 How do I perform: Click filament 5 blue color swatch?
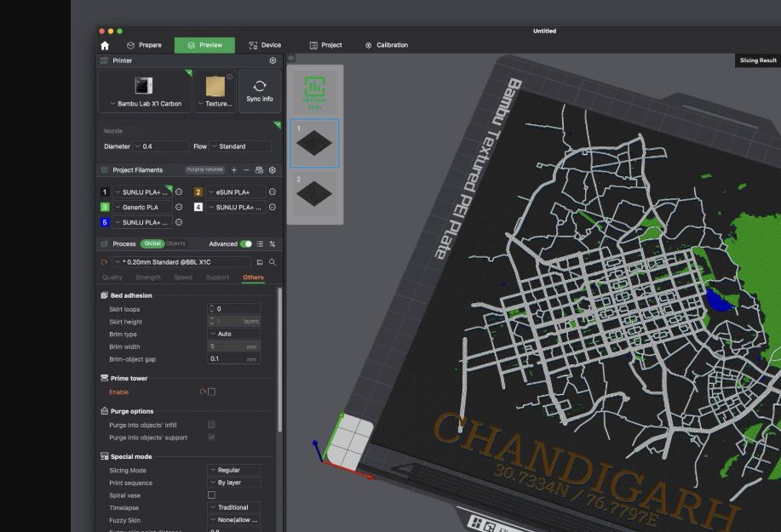tap(105, 222)
